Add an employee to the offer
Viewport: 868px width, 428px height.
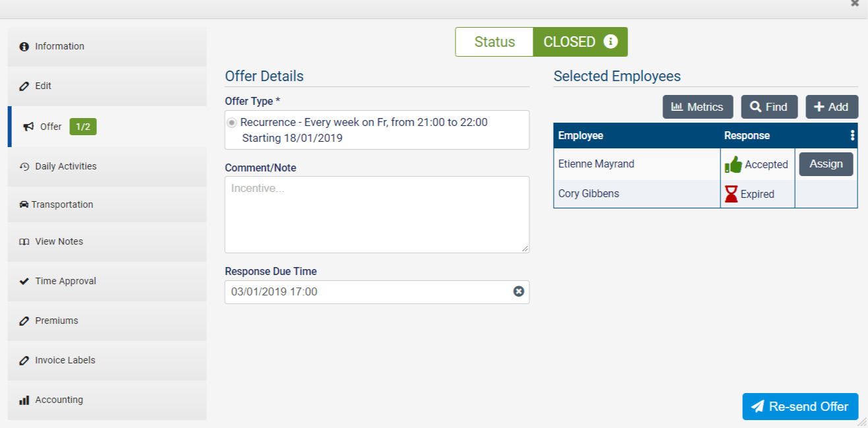click(x=831, y=107)
